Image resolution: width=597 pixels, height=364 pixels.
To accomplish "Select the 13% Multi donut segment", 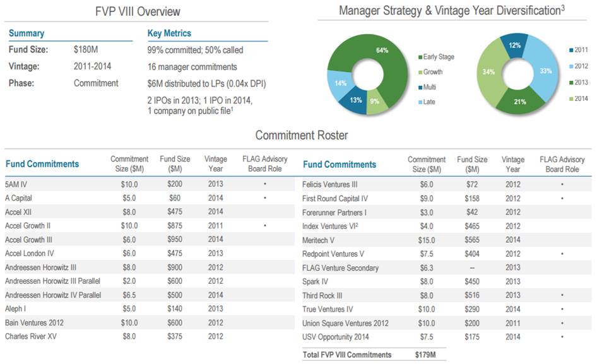I will [x=355, y=100].
